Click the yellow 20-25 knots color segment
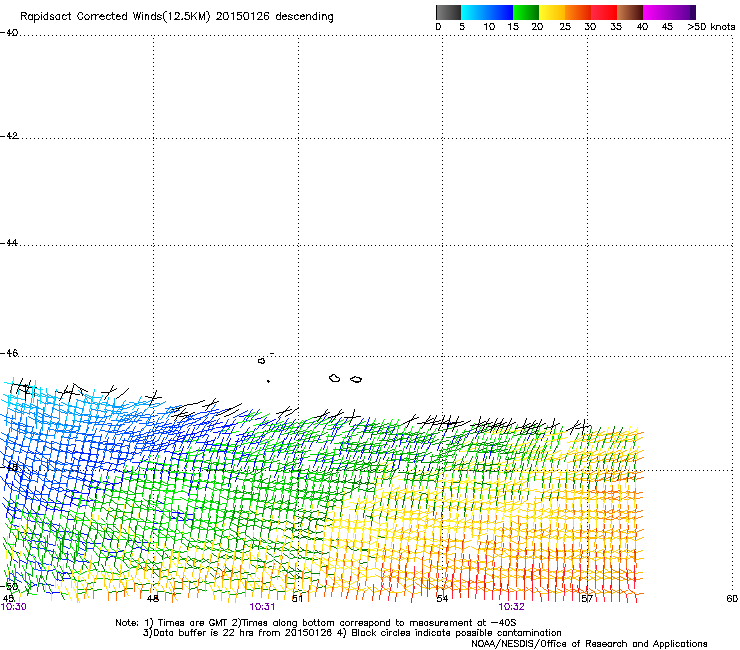Screen dimensions: 740x650 (552, 12)
